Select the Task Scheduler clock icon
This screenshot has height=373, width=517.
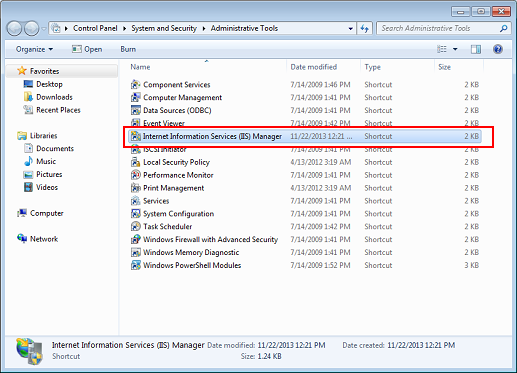pyautogui.click(x=135, y=227)
